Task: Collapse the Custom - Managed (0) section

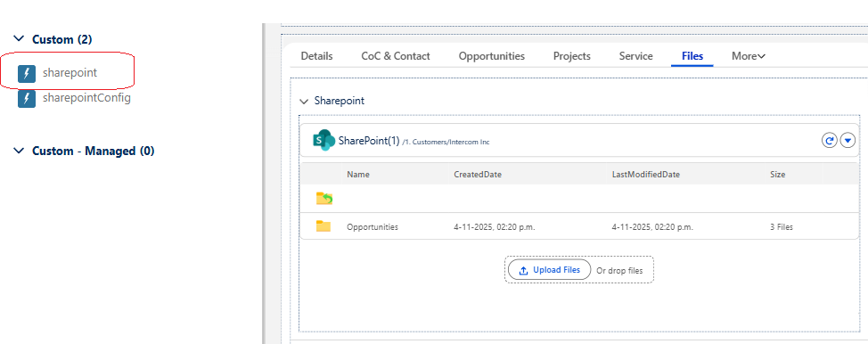Action: pyautogui.click(x=19, y=151)
